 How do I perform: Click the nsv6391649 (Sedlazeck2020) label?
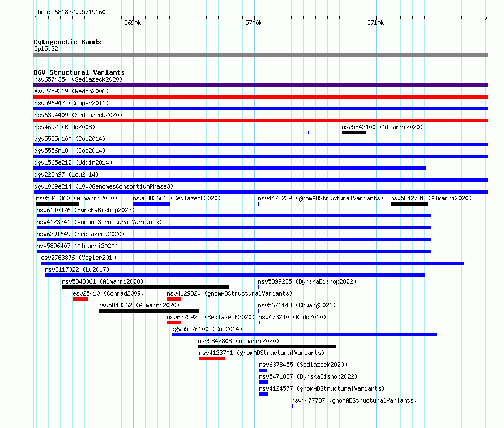coord(80,234)
